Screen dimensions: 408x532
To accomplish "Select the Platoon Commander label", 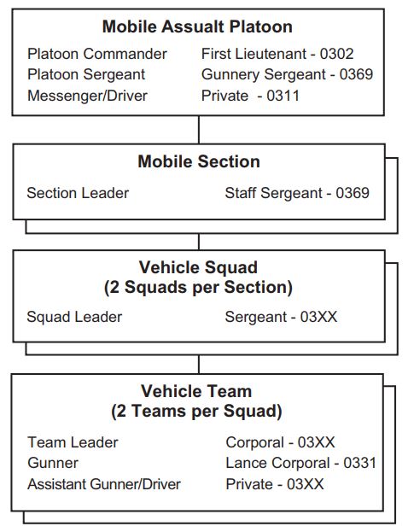I will 97,54.
